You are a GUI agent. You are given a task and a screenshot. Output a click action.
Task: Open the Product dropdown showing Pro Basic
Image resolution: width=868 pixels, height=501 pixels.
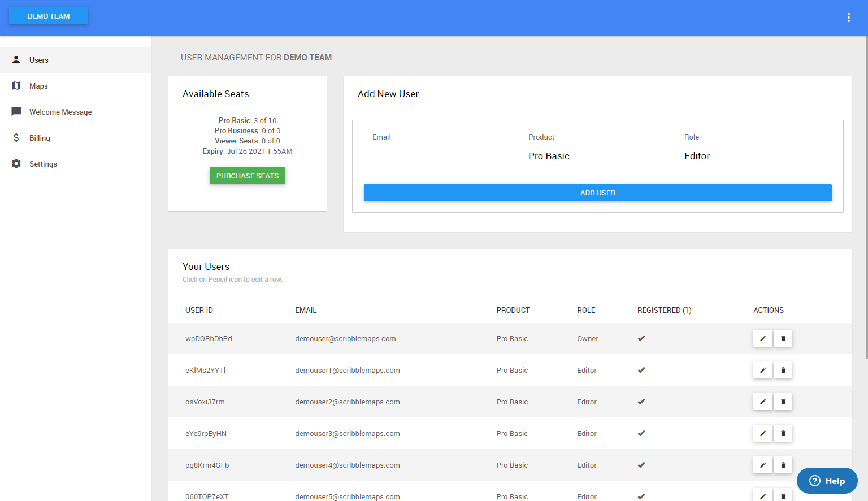click(x=597, y=156)
